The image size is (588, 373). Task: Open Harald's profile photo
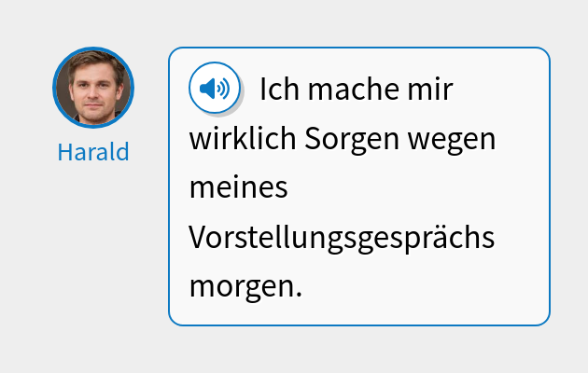tap(93, 87)
